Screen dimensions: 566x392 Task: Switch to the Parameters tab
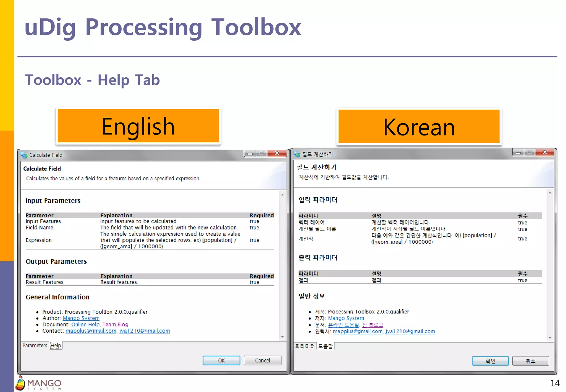tap(35, 346)
